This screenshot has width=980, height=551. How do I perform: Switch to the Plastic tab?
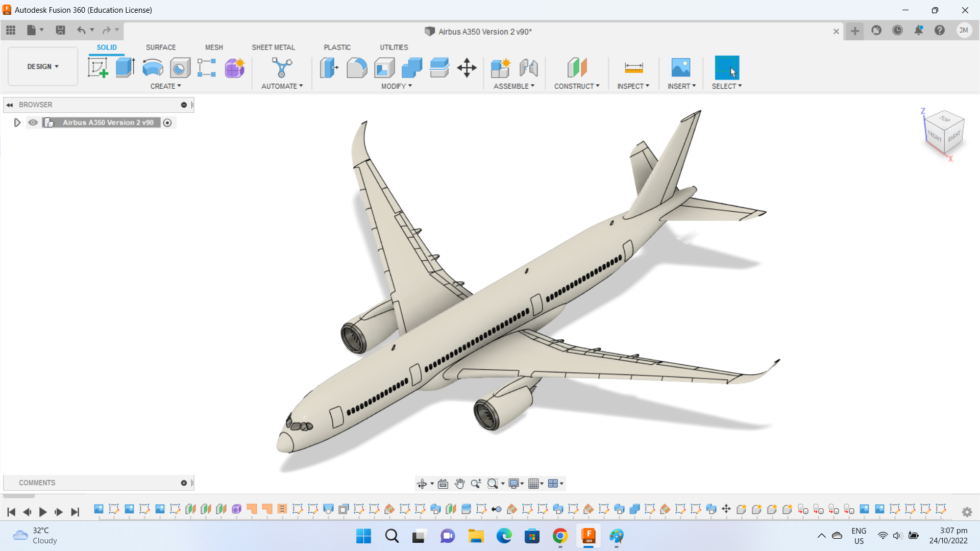coord(337,47)
